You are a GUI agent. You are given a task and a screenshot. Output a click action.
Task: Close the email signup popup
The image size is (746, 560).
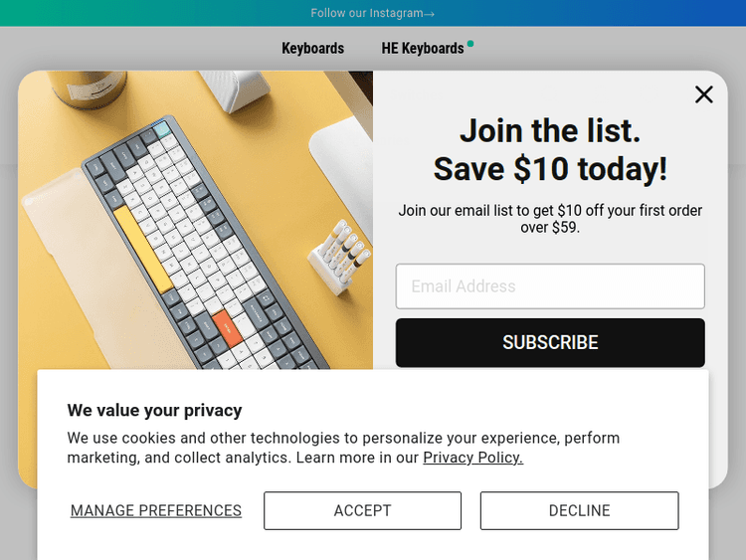pyautogui.click(x=703, y=94)
